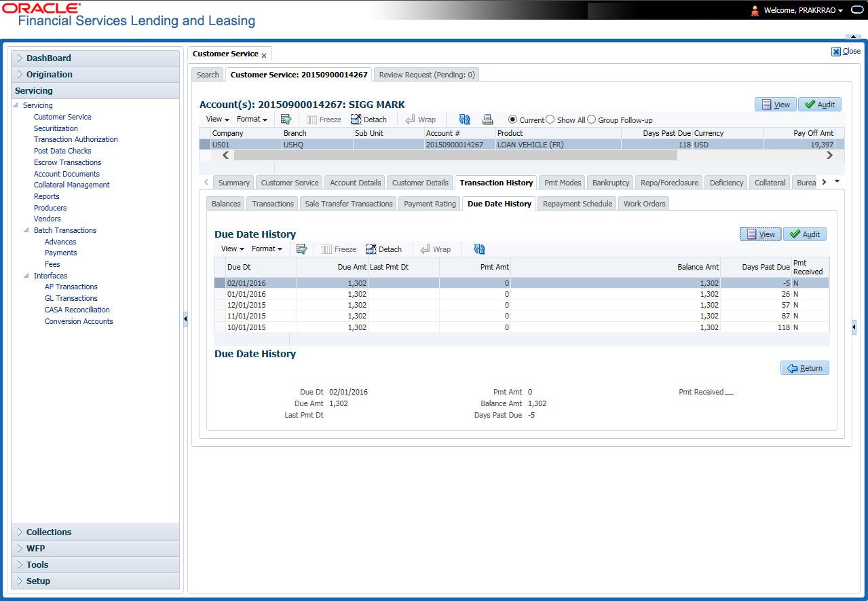The height and width of the screenshot is (601, 868).
Task: Close the Customer Service tab with x
Action: pos(264,55)
